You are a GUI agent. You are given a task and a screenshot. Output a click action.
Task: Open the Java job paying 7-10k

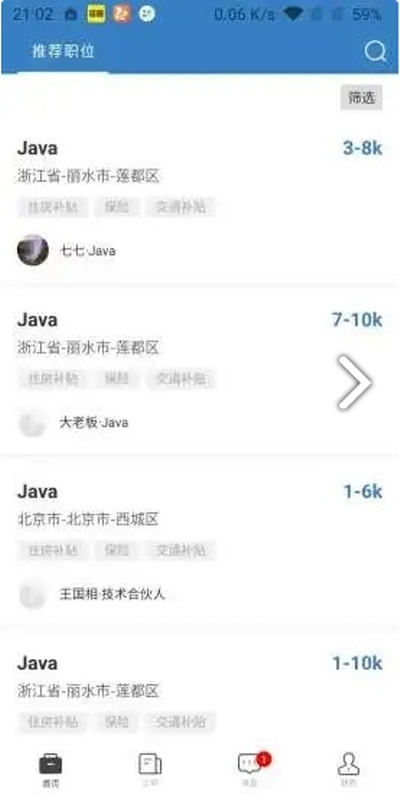pos(200,371)
